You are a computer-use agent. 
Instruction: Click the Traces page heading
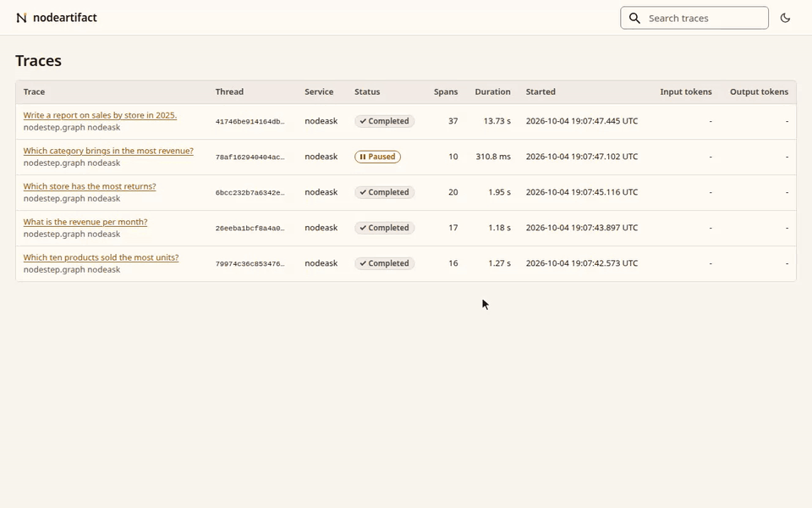pyautogui.click(x=38, y=61)
